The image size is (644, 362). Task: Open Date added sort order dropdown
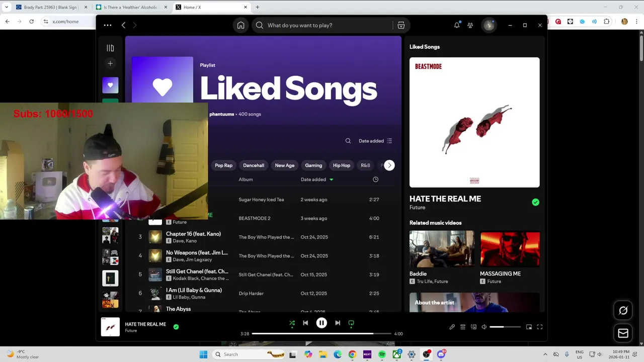tap(375, 141)
